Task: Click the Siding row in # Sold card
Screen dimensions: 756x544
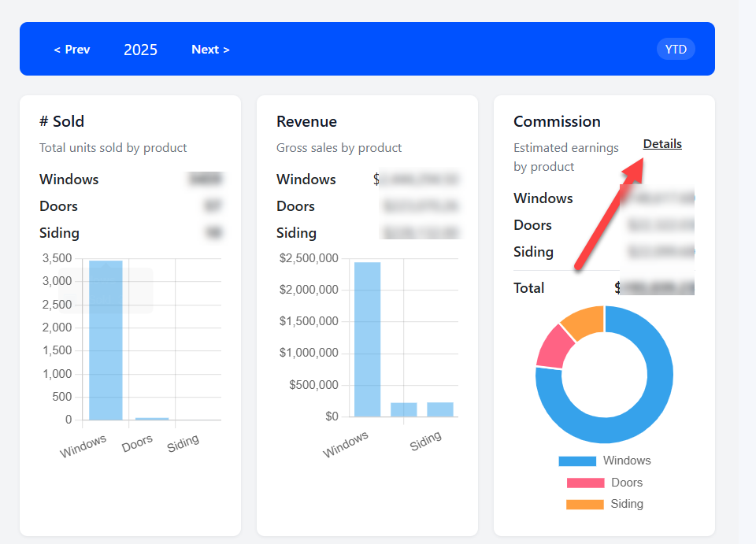Action: (130, 233)
